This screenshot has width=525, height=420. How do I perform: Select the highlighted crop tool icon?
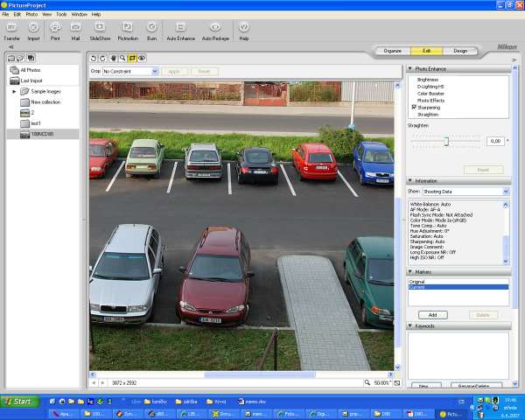click(x=132, y=58)
